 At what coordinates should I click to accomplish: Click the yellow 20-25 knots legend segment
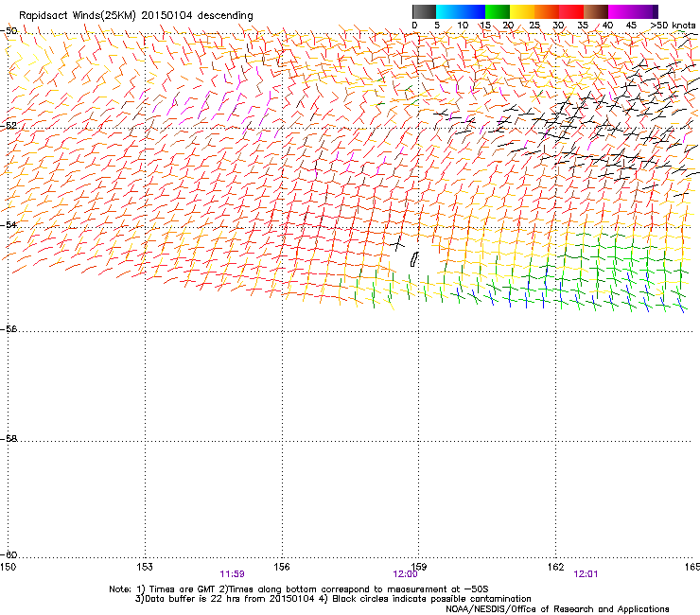click(522, 11)
